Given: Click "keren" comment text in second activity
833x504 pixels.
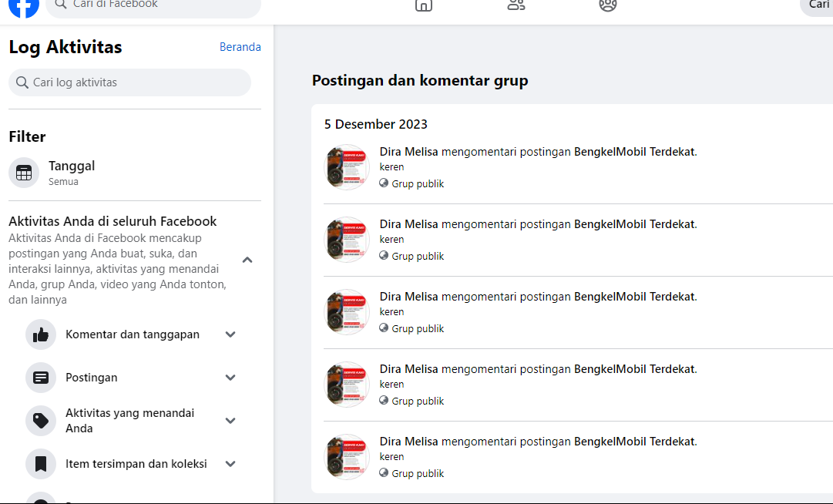Looking at the screenshot, I should coord(391,240).
